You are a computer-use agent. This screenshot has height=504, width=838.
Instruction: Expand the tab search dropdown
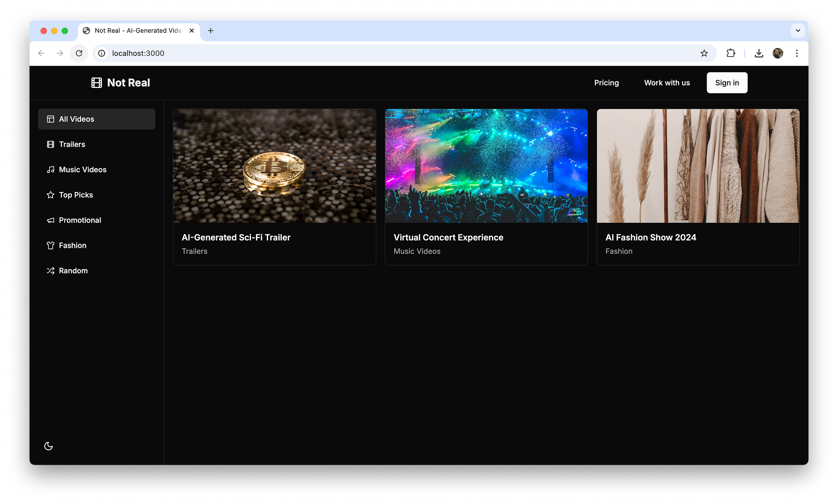coord(798,31)
